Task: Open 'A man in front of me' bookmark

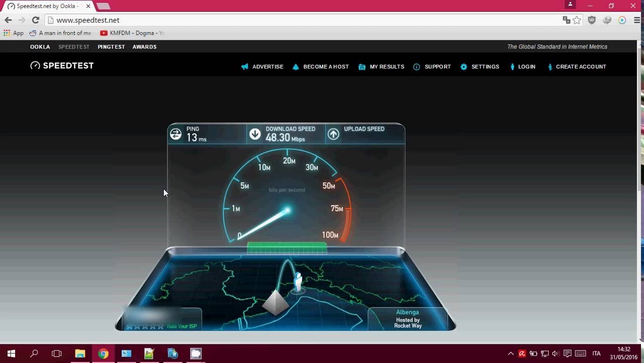Action: click(61, 33)
